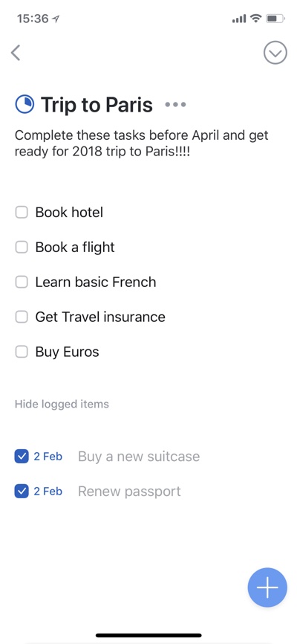The width and height of the screenshot is (297, 644).
Task: Tap the project progress pie icon
Action: tap(25, 104)
